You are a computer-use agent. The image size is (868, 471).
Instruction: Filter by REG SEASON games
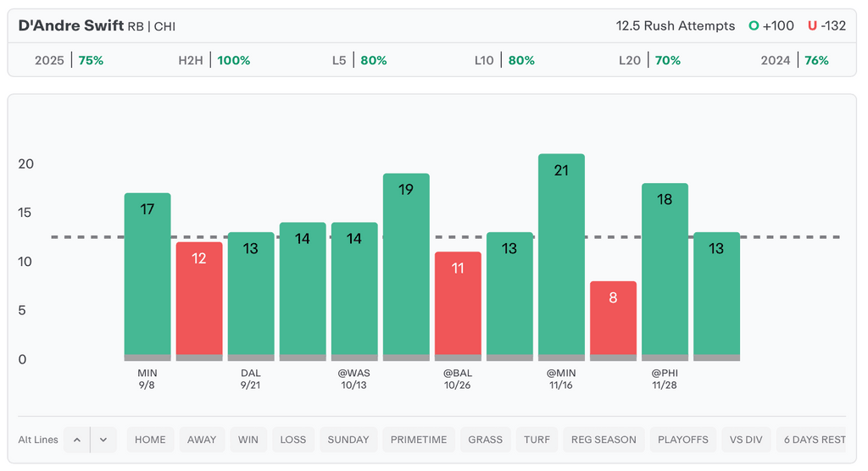point(604,440)
